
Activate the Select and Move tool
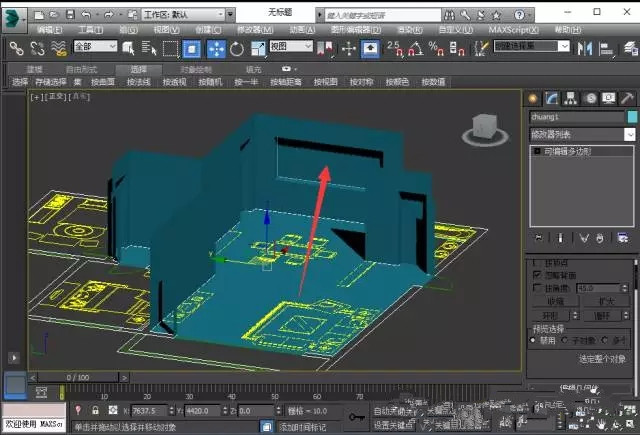pyautogui.click(x=216, y=49)
